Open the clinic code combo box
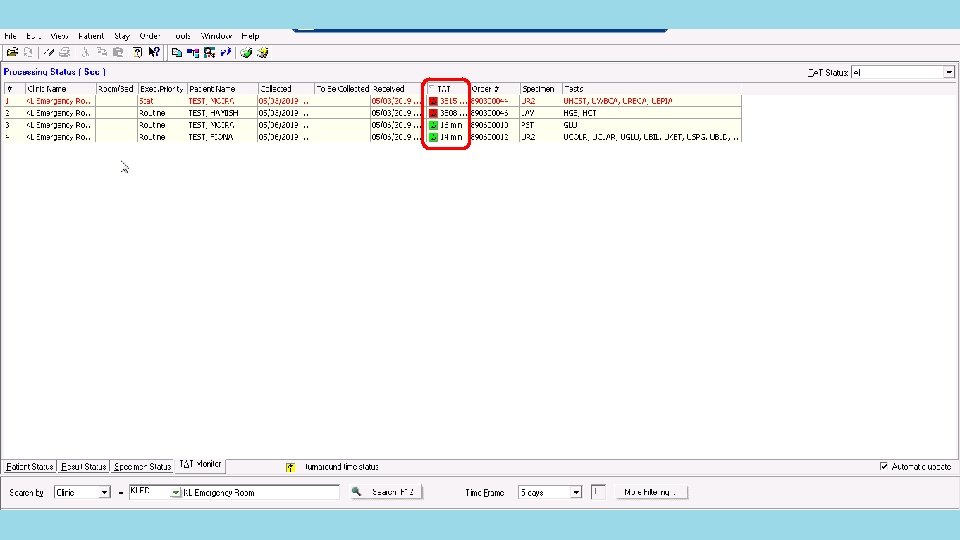Image resolution: width=960 pixels, height=540 pixels. 175,492
